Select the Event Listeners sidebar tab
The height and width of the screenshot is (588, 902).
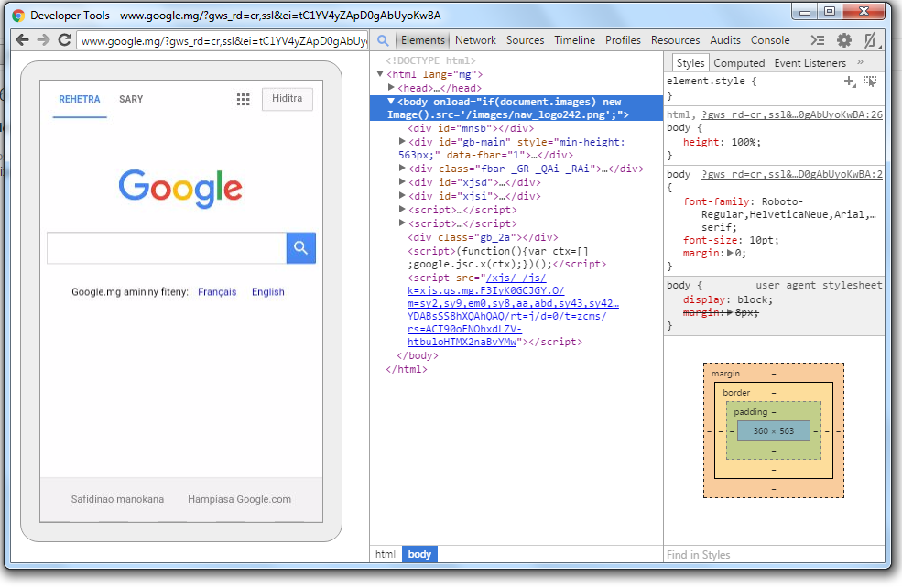(810, 63)
